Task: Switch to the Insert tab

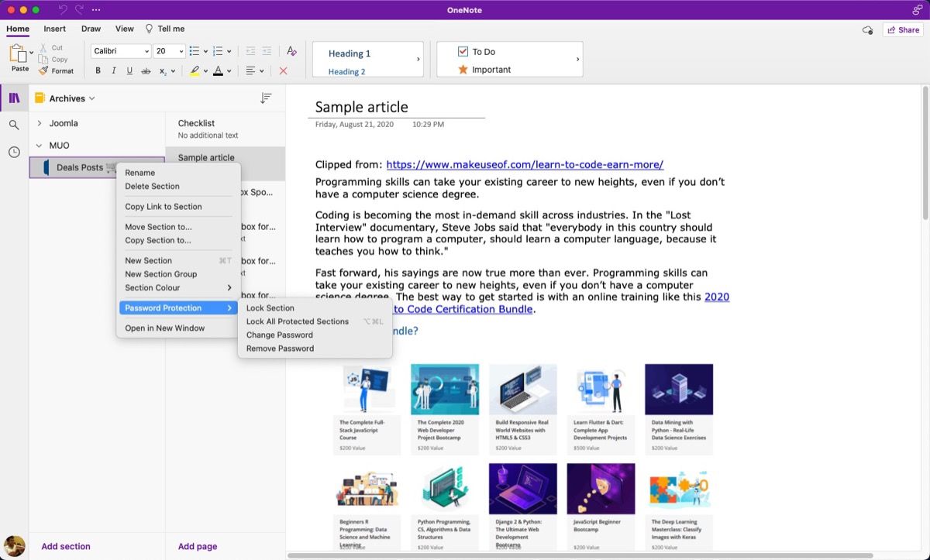Action: click(54, 28)
